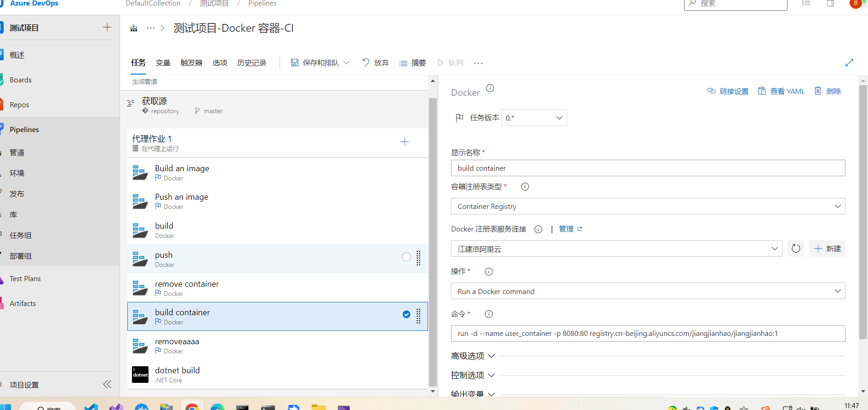Switch to the 任务 tab
Image resolution: width=868 pixels, height=410 pixels.
coord(138,63)
